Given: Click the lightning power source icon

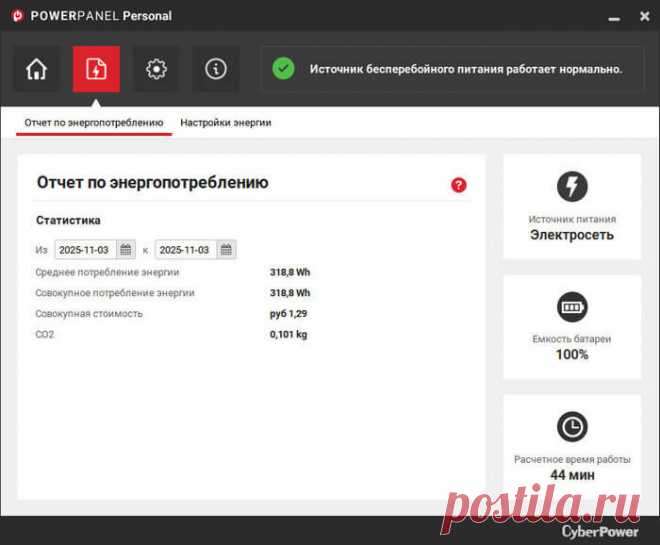Looking at the screenshot, I should pos(572,186).
